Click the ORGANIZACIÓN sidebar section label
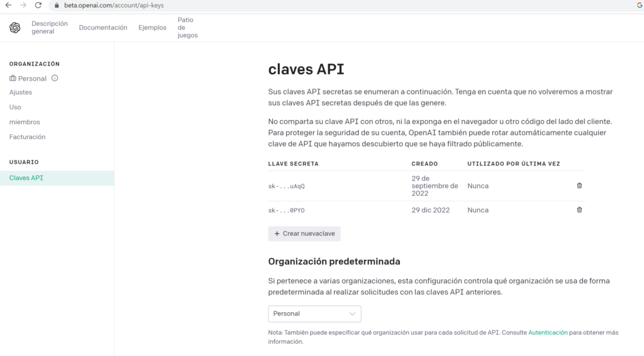 [x=35, y=64]
